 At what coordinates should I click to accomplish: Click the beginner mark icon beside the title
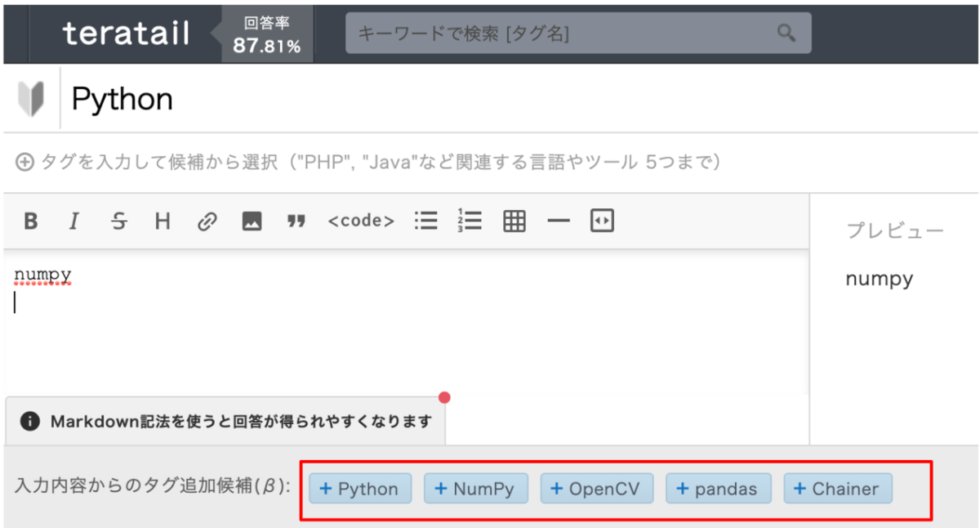click(x=31, y=100)
